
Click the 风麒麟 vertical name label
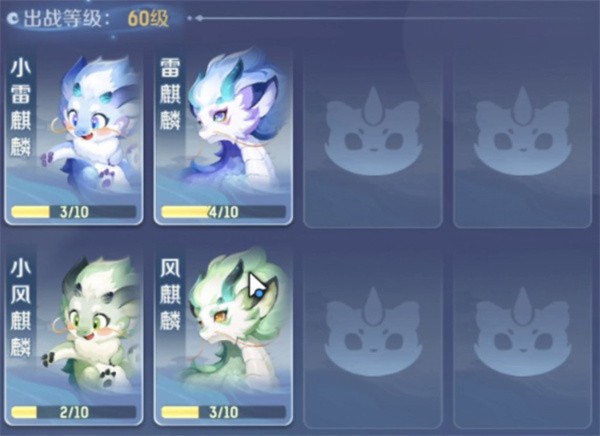click(x=170, y=294)
